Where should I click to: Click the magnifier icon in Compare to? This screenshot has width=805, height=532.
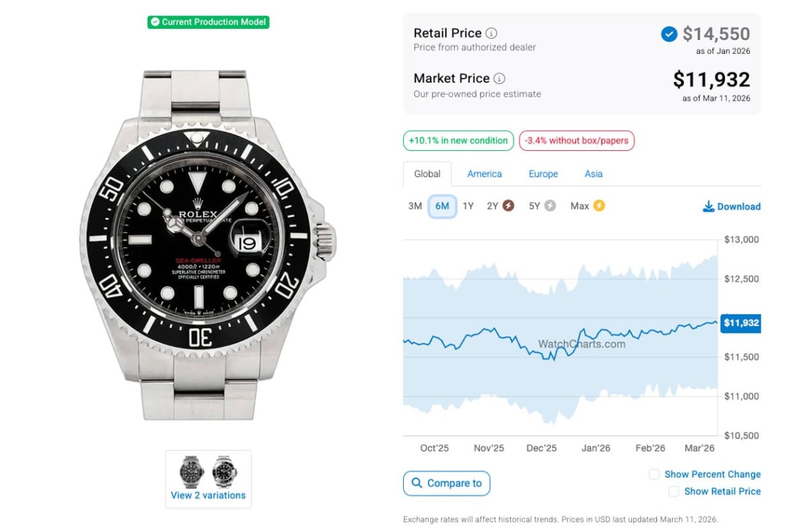click(417, 483)
